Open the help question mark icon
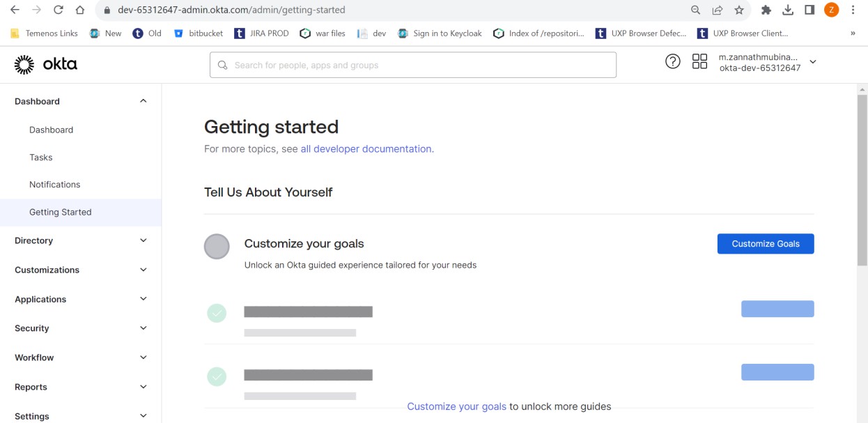This screenshot has height=423, width=868. (x=672, y=62)
